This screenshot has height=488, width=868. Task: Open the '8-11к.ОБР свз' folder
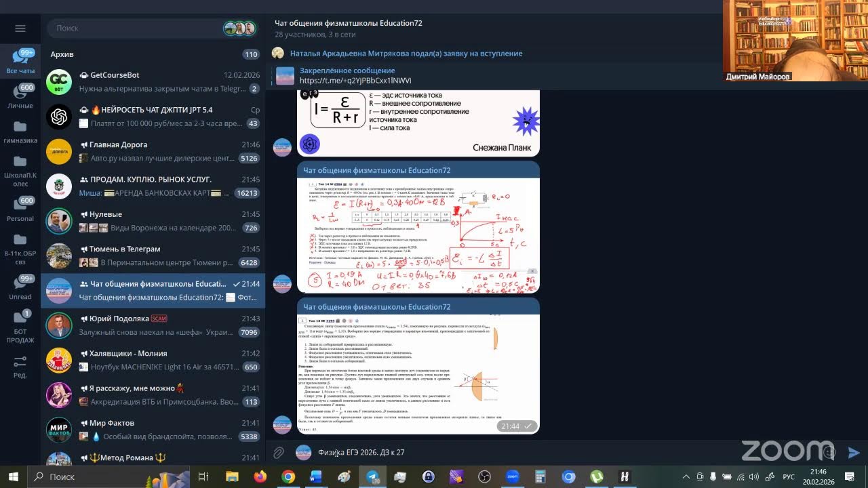click(x=20, y=248)
